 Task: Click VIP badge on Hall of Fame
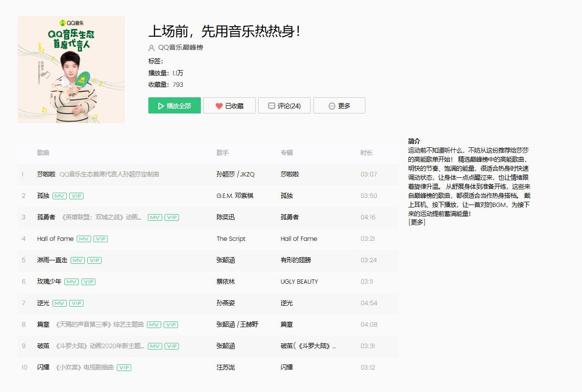point(101,239)
